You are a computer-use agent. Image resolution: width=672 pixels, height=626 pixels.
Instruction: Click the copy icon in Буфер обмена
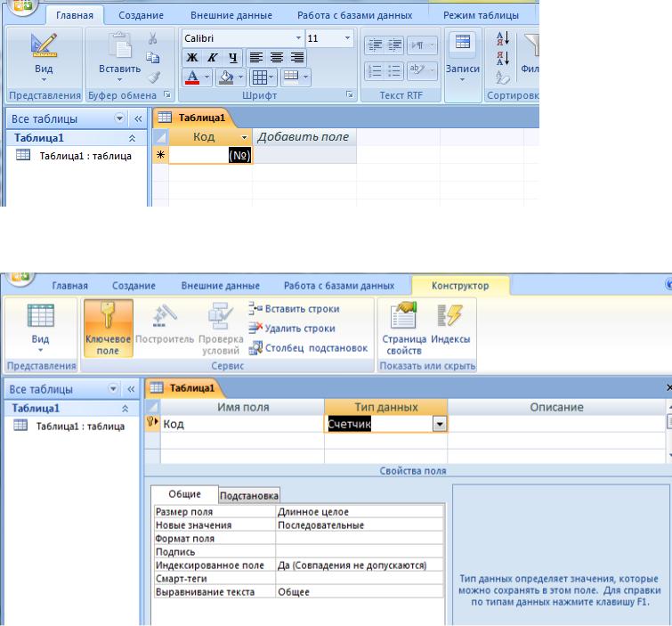click(152, 58)
